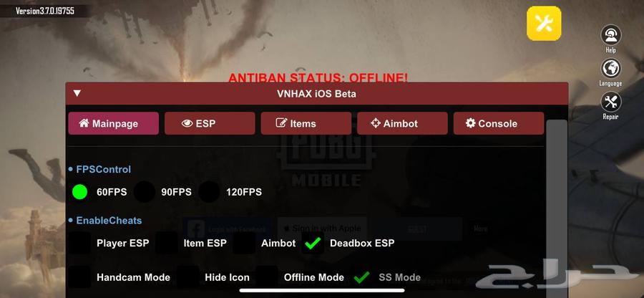This screenshot has width=644, height=298.
Task: Open the ESP tab
Action: pyautogui.click(x=210, y=123)
